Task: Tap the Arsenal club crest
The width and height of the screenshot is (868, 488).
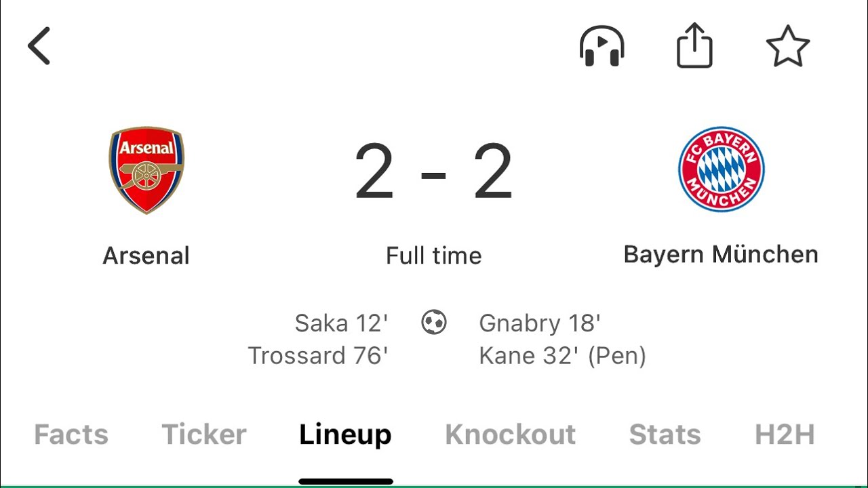Action: (146, 169)
